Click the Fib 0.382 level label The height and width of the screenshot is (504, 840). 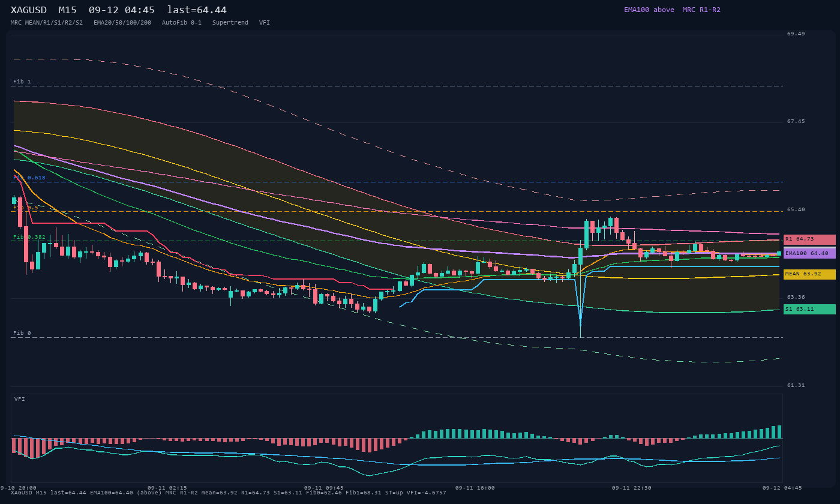[x=29, y=237]
